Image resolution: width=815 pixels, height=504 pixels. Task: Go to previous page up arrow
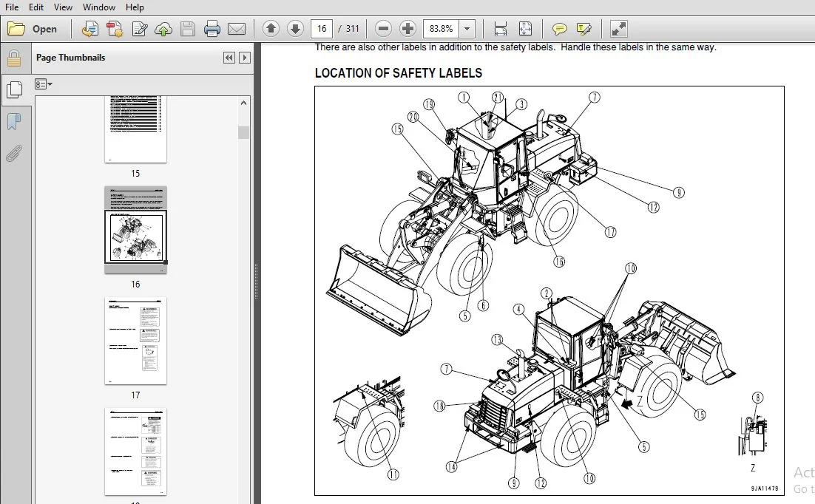point(271,29)
